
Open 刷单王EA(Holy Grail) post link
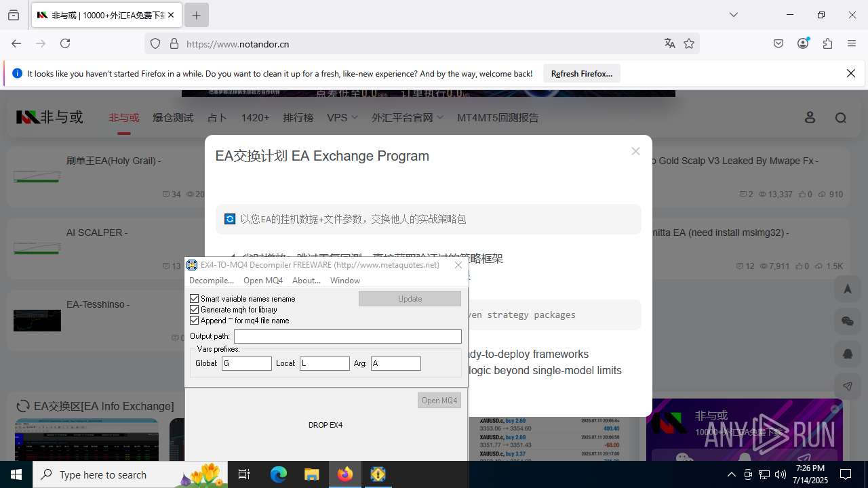113,161
